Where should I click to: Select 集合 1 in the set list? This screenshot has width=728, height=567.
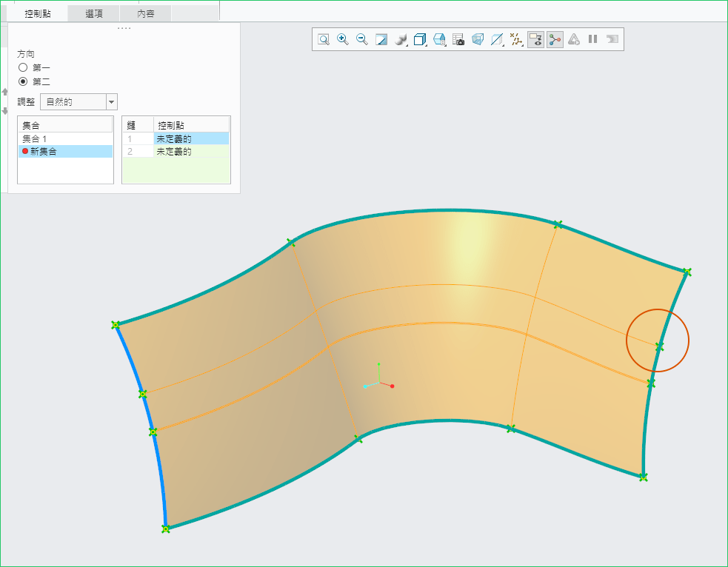click(35, 138)
